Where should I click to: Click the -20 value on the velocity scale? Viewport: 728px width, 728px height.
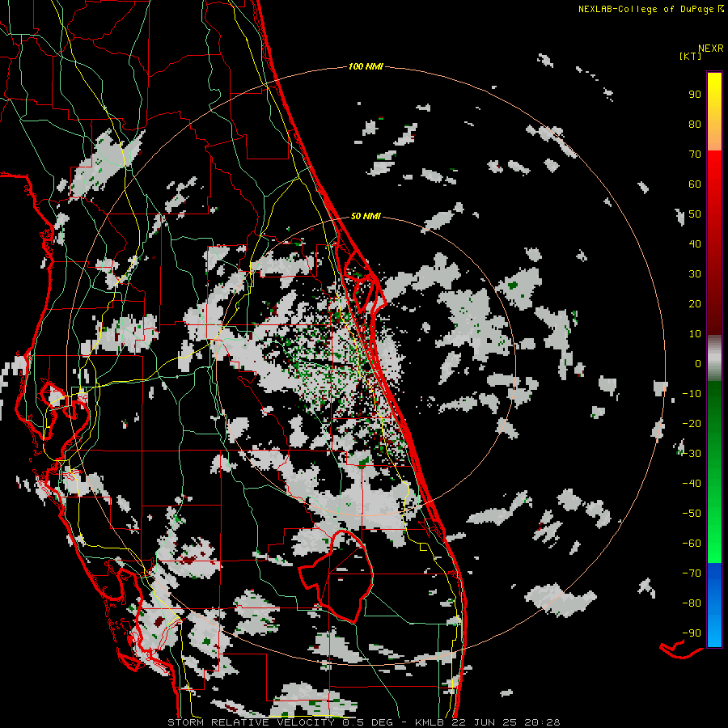(x=692, y=423)
